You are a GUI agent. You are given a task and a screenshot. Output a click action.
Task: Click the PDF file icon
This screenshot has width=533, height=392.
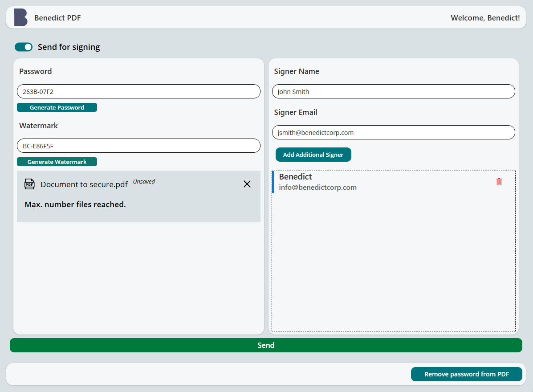coord(29,184)
